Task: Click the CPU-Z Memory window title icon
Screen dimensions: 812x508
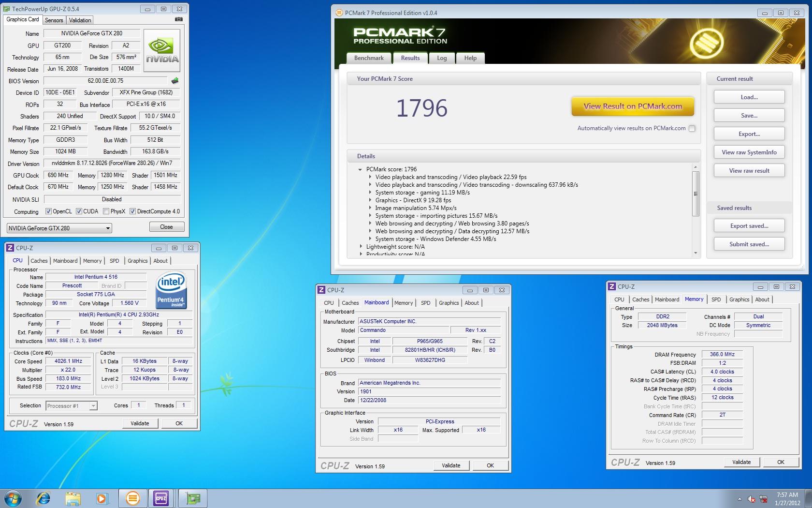Action: click(x=612, y=286)
